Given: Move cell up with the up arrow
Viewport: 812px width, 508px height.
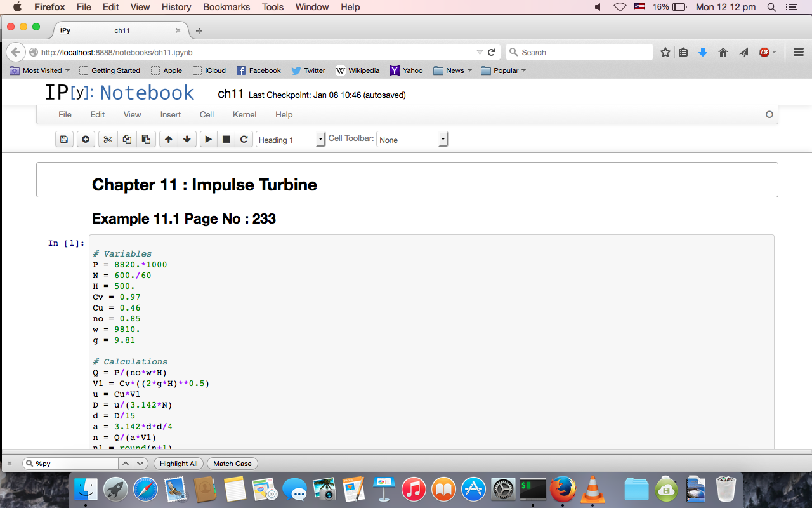Looking at the screenshot, I should pos(168,140).
